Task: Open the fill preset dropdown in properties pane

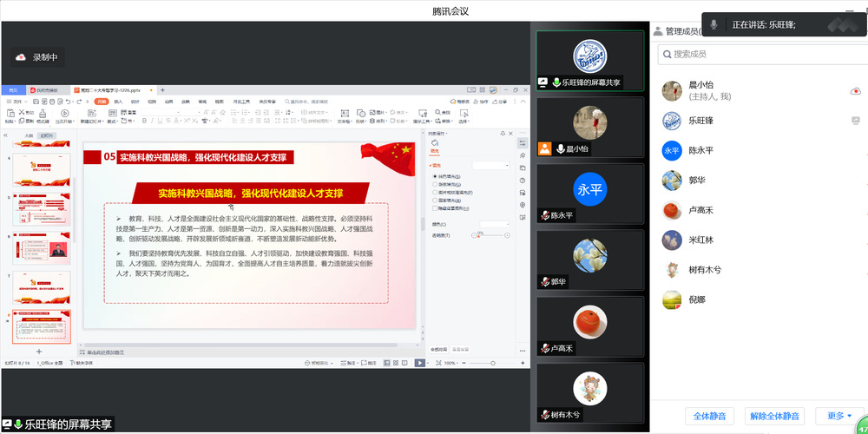Action: point(492,165)
